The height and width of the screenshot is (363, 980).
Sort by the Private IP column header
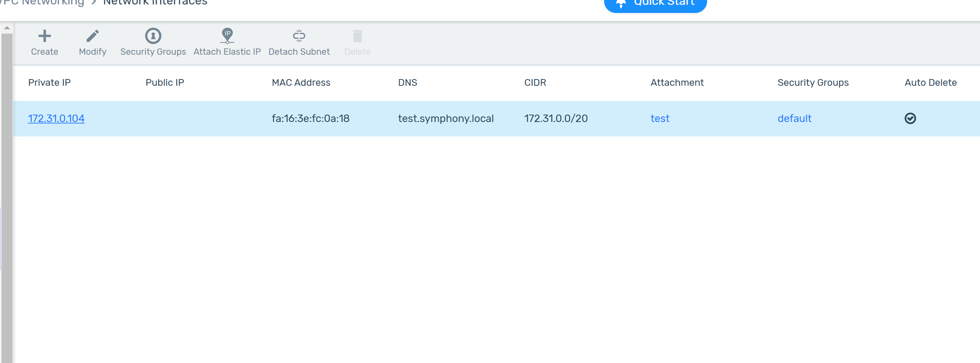pos(49,83)
